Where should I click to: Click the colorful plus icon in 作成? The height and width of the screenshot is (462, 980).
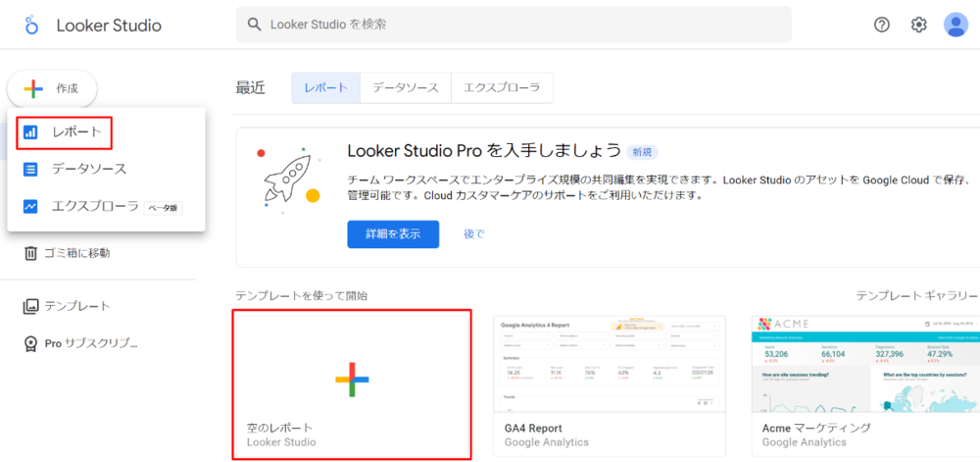tap(33, 89)
